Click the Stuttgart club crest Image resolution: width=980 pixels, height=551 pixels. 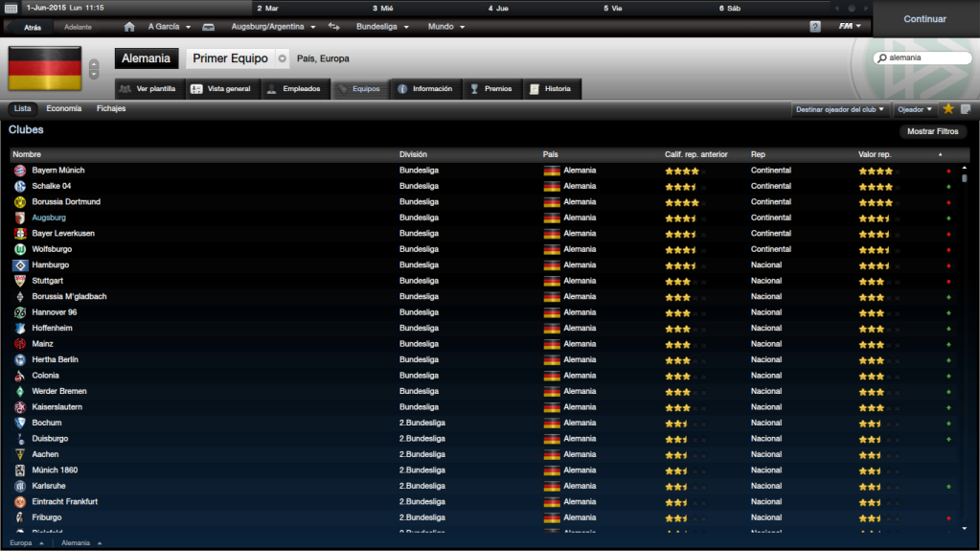pos(20,281)
